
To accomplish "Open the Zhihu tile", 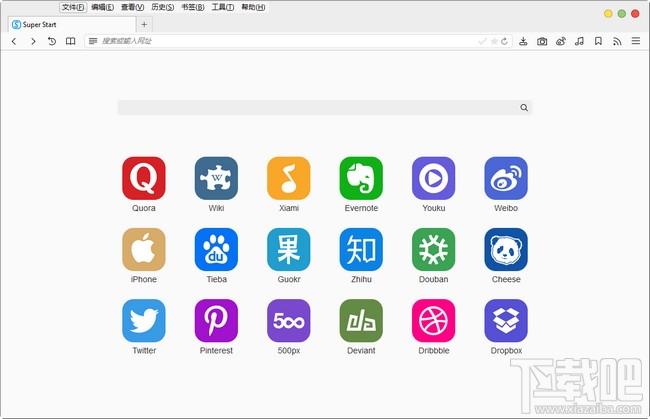I will tap(361, 249).
